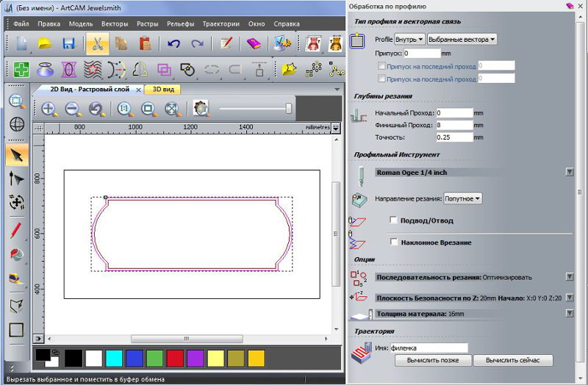Viewport: 588px width, 385px height.
Task: Select the transform vectors tool
Action: pyautogui.click(x=17, y=202)
